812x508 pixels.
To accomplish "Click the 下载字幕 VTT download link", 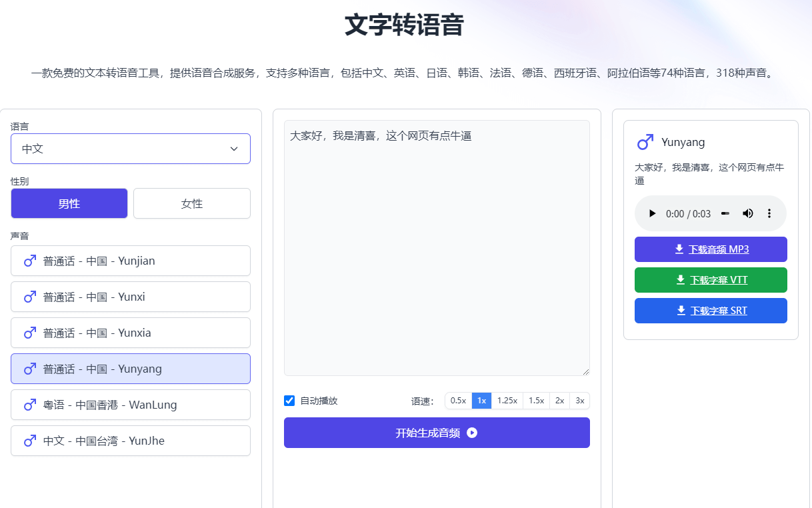I will point(711,280).
